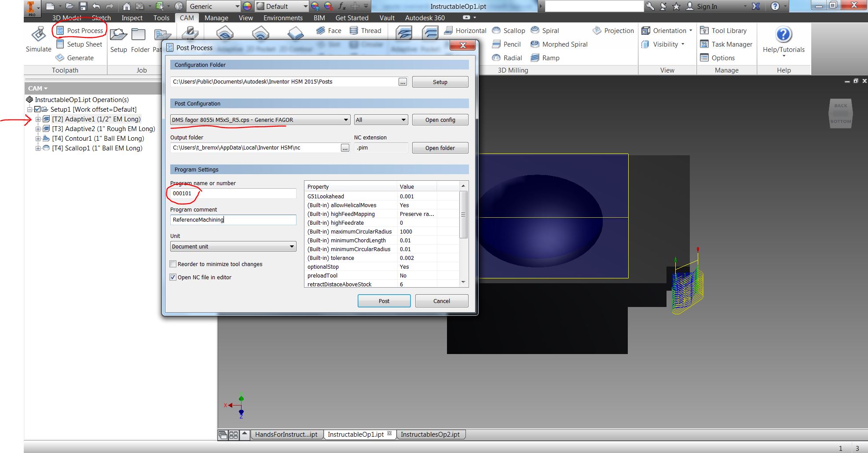Open the Tool Library
868x453 pixels.
tap(723, 30)
